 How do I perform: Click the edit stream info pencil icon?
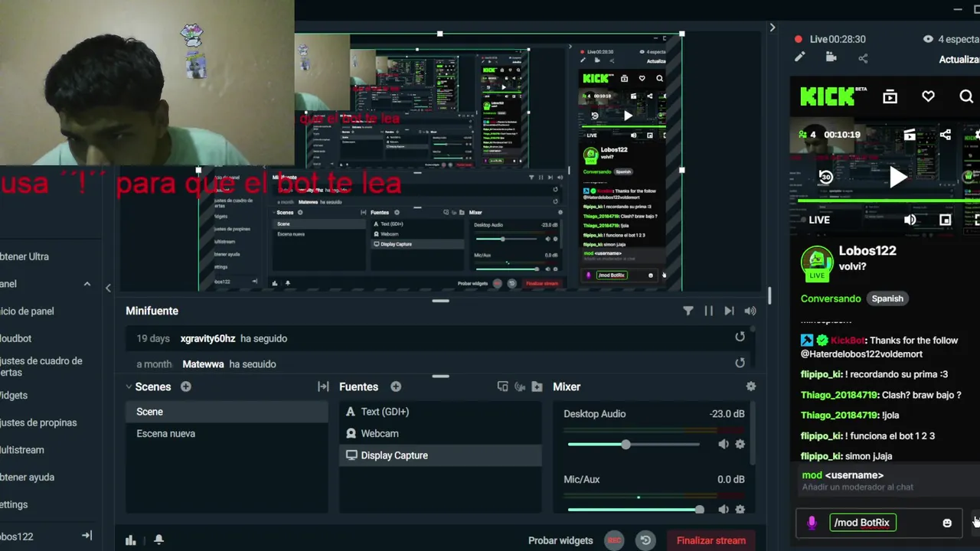point(799,57)
